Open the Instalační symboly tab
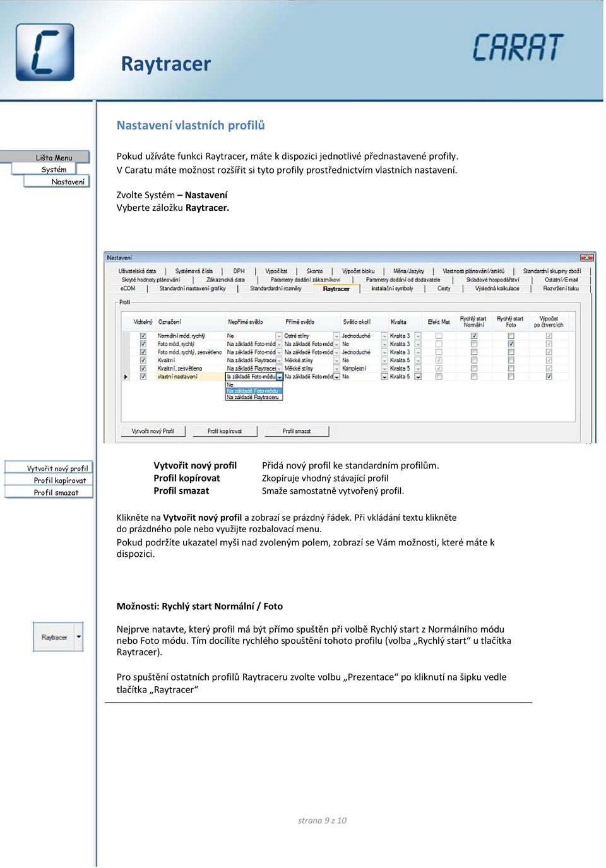 [392, 288]
